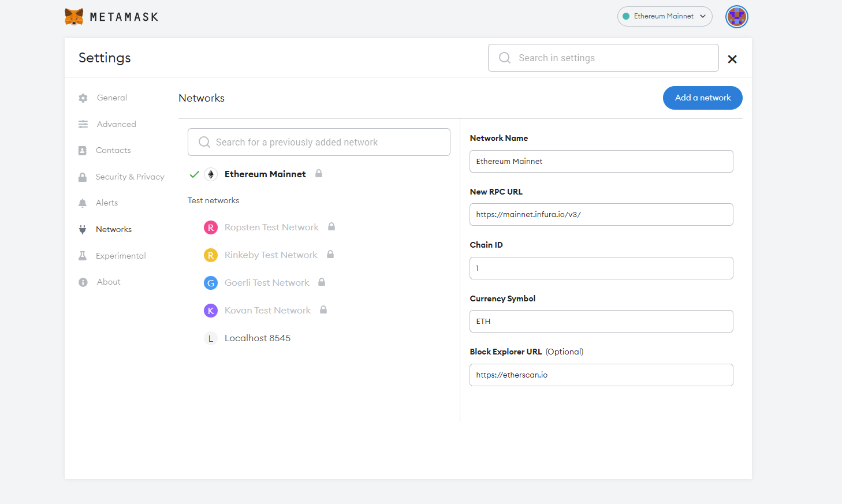
Task: Click the yellow Rinkeby R badge
Action: (211, 255)
